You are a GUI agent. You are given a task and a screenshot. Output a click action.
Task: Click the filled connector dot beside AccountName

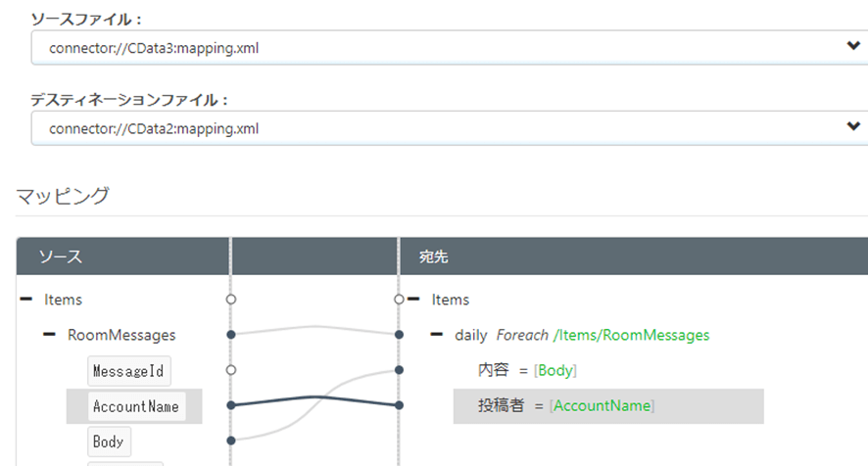[x=231, y=405]
